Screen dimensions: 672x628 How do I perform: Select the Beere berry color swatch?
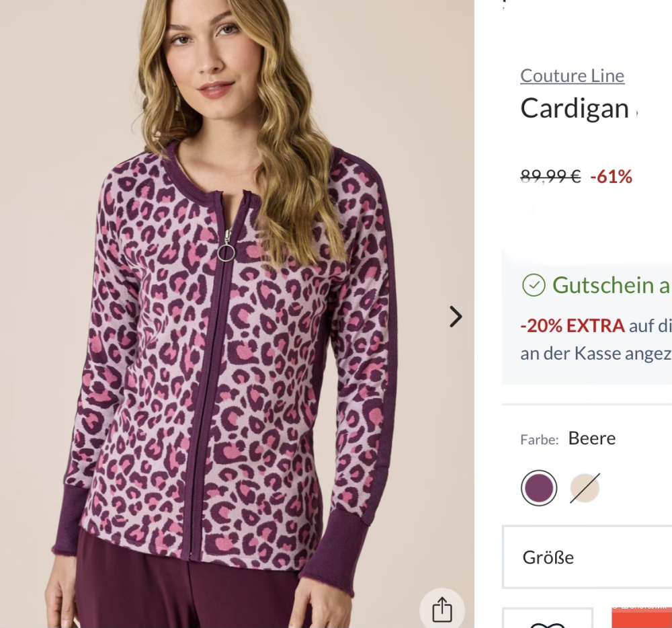tap(539, 488)
